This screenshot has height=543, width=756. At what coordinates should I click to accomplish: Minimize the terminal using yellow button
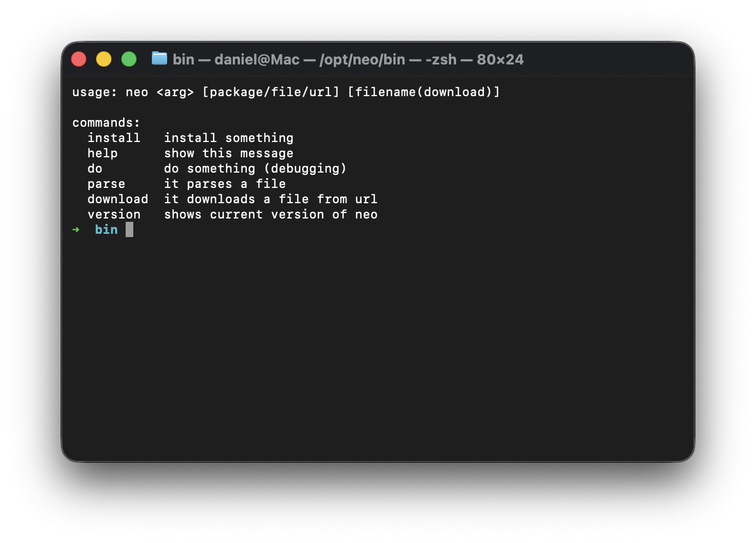pyautogui.click(x=104, y=59)
